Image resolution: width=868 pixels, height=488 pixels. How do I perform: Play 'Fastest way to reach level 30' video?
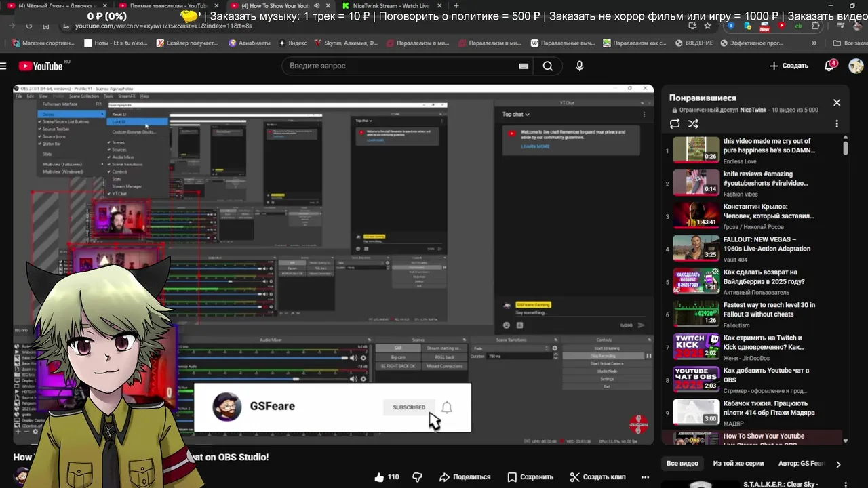753,314
